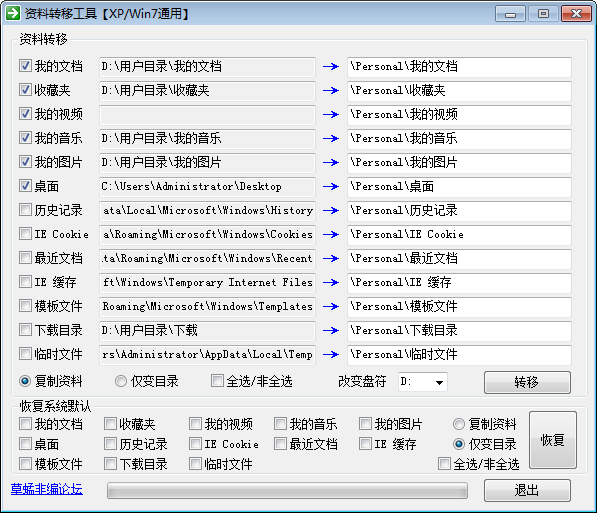Check 我的图片 under 恢复系统默认
This screenshot has width=597, height=513.
pyautogui.click(x=365, y=424)
